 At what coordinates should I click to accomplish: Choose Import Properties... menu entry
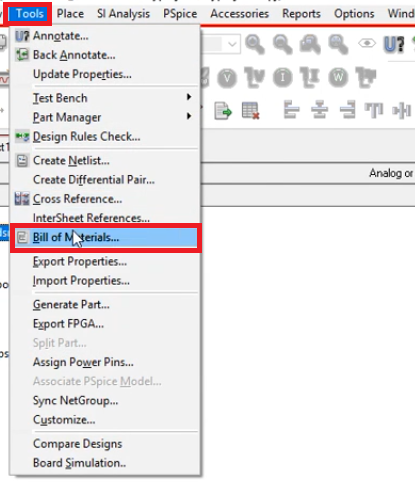tap(104, 281)
